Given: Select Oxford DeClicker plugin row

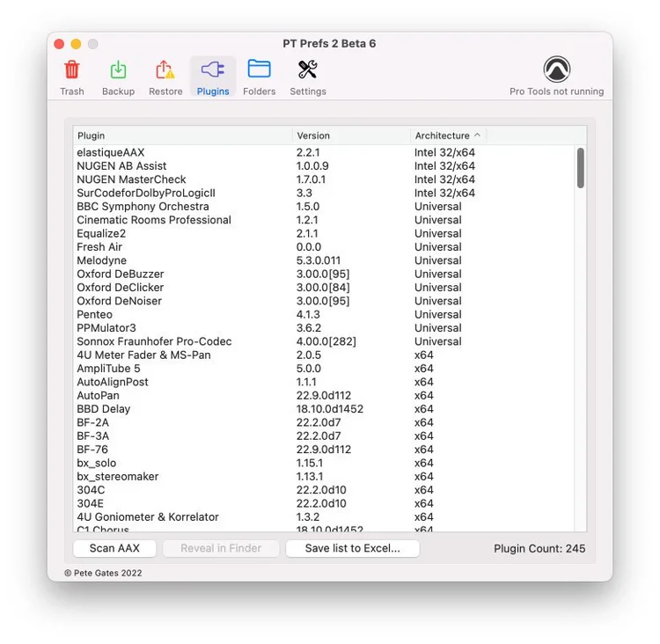Looking at the screenshot, I should (x=323, y=288).
